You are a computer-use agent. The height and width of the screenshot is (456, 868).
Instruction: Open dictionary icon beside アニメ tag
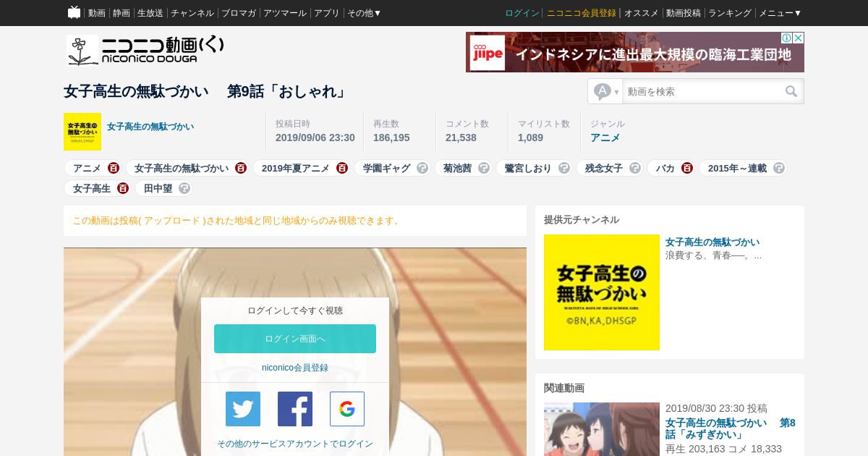pyautogui.click(x=114, y=168)
